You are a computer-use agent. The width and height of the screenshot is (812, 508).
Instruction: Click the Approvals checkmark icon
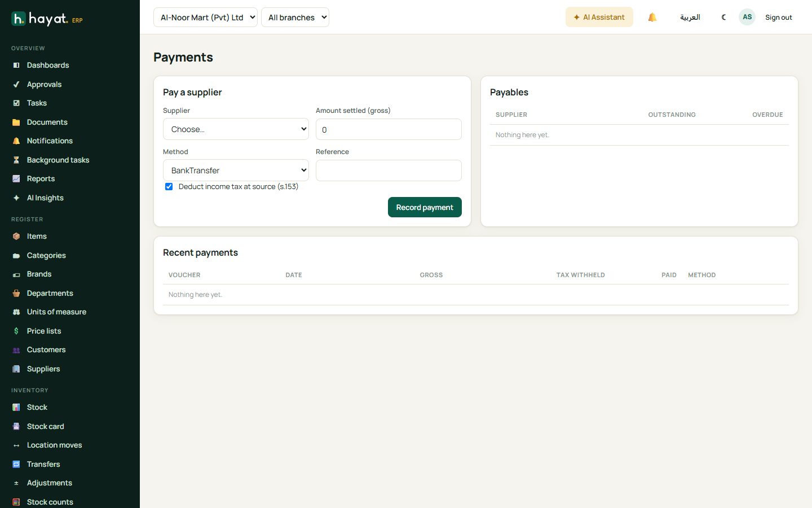pos(16,85)
